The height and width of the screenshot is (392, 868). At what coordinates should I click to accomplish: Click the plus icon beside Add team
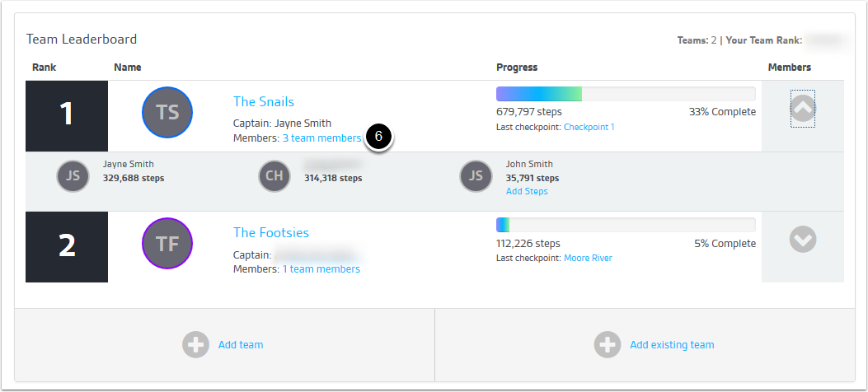[x=195, y=344]
